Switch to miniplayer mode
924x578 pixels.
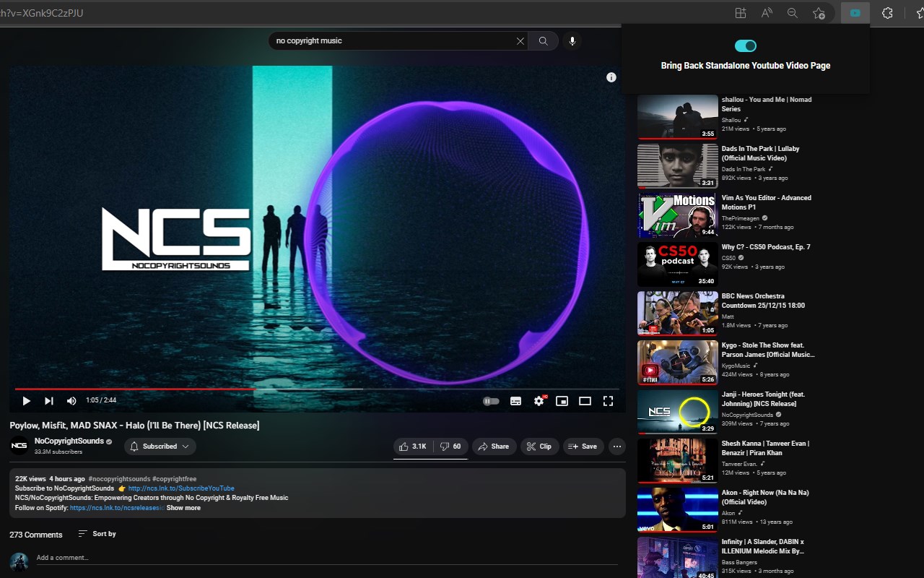coord(562,401)
